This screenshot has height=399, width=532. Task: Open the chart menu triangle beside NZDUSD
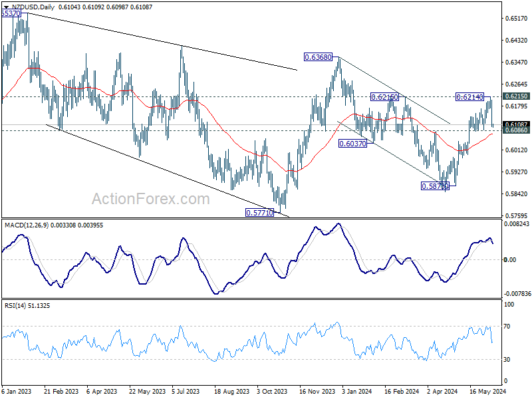pyautogui.click(x=6, y=7)
